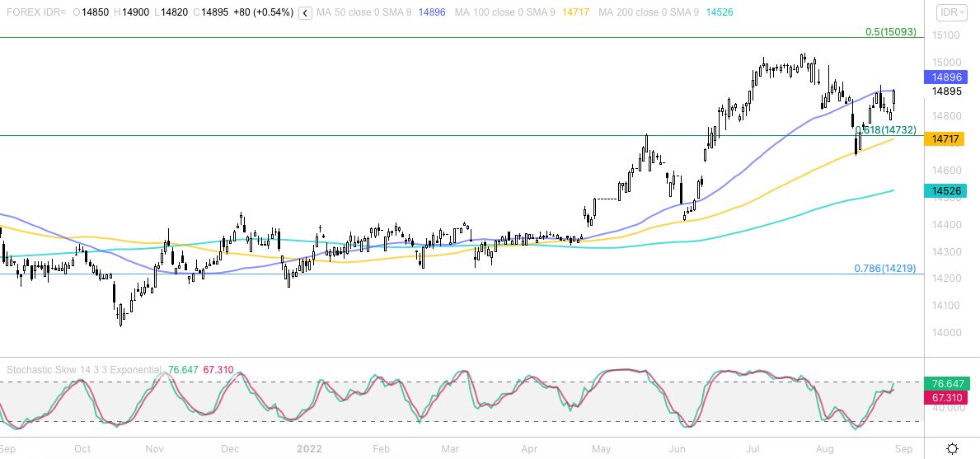Click the MA 50 value 14896 in legend
The image size is (980, 459).
(432, 12)
